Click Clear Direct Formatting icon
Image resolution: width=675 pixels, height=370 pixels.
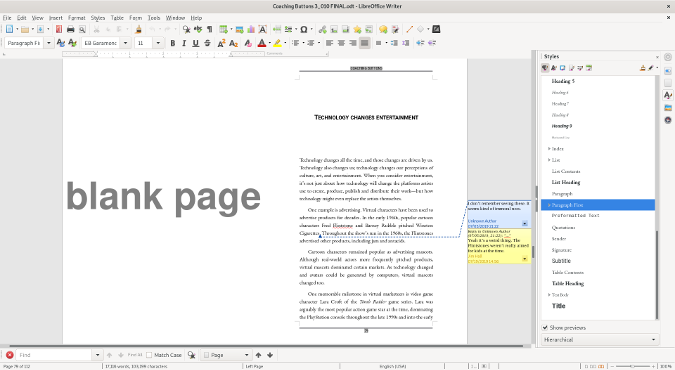click(x=248, y=43)
